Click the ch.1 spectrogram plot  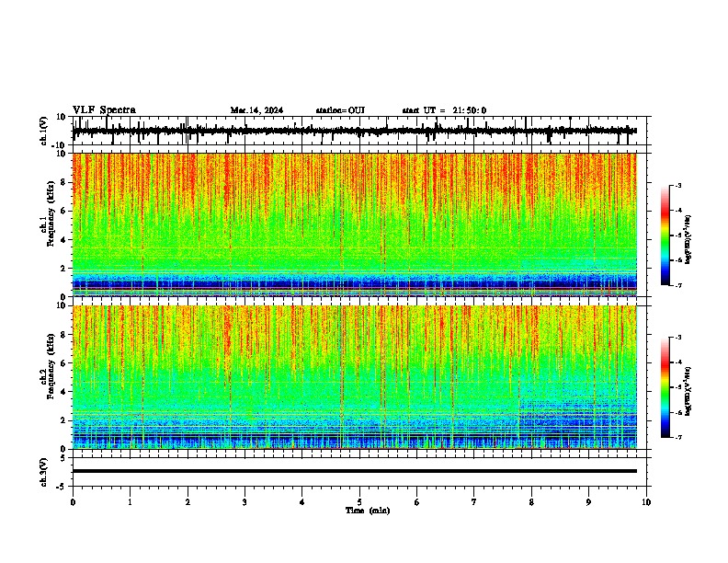355,224
